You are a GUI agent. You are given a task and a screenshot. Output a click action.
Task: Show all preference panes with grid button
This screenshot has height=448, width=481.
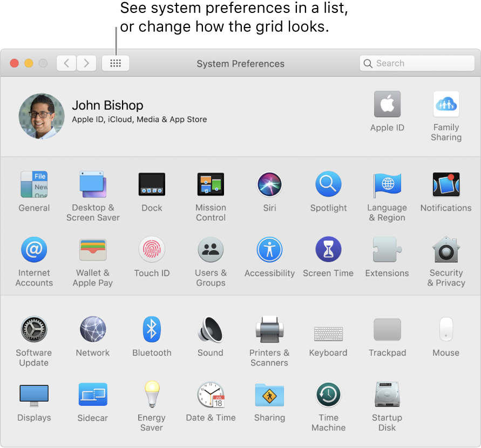pos(116,63)
